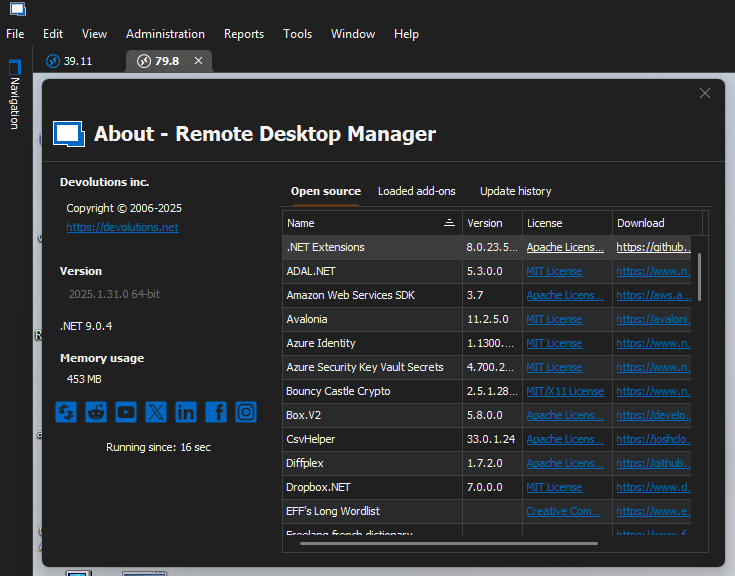Open the .NET Extensions Apache License link

(x=565, y=247)
